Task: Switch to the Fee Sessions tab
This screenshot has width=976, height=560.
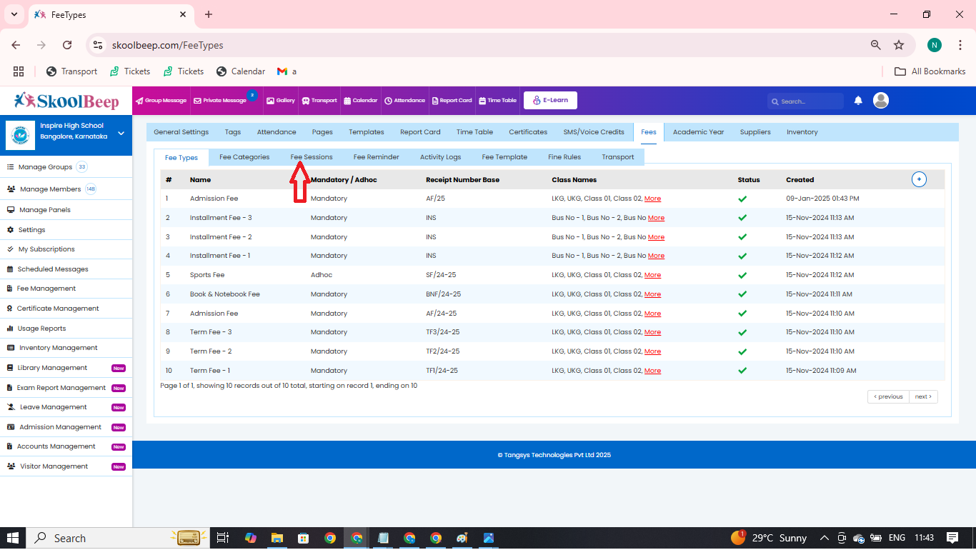Action: pos(312,157)
